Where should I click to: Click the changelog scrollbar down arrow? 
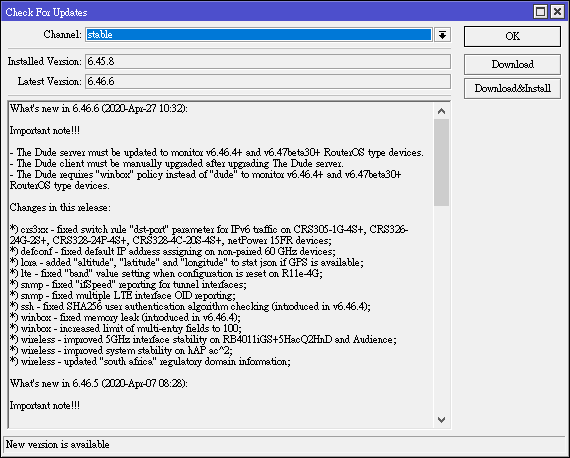(441, 420)
